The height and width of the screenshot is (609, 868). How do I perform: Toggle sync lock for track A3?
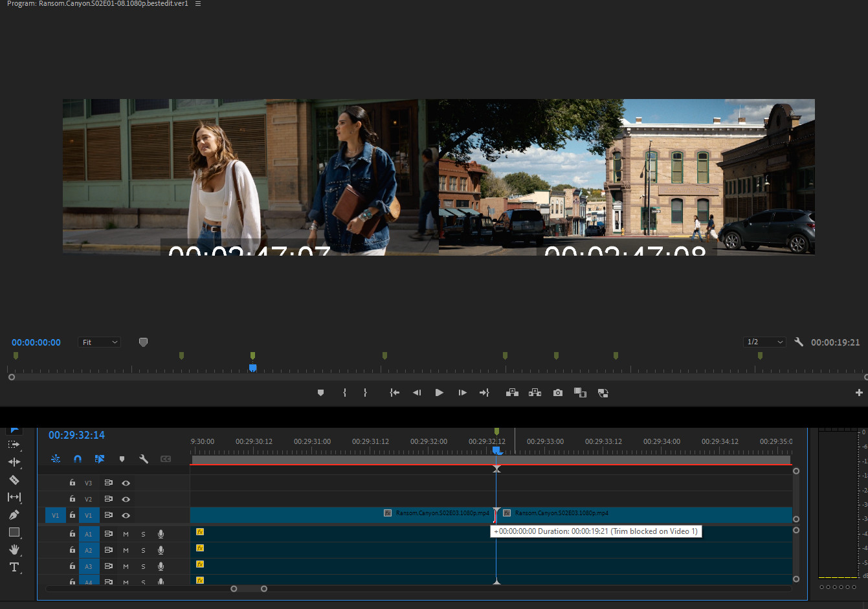108,566
